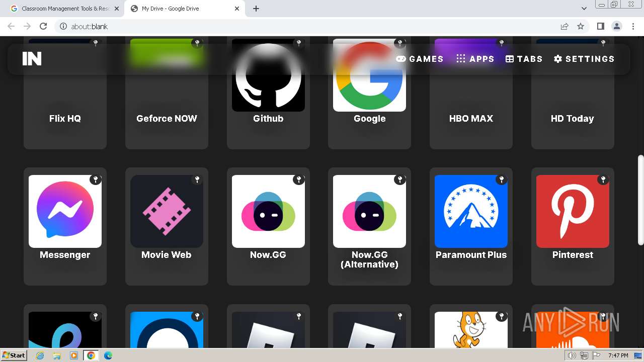Open the Scratch cat app thumbnail

pos(471,330)
